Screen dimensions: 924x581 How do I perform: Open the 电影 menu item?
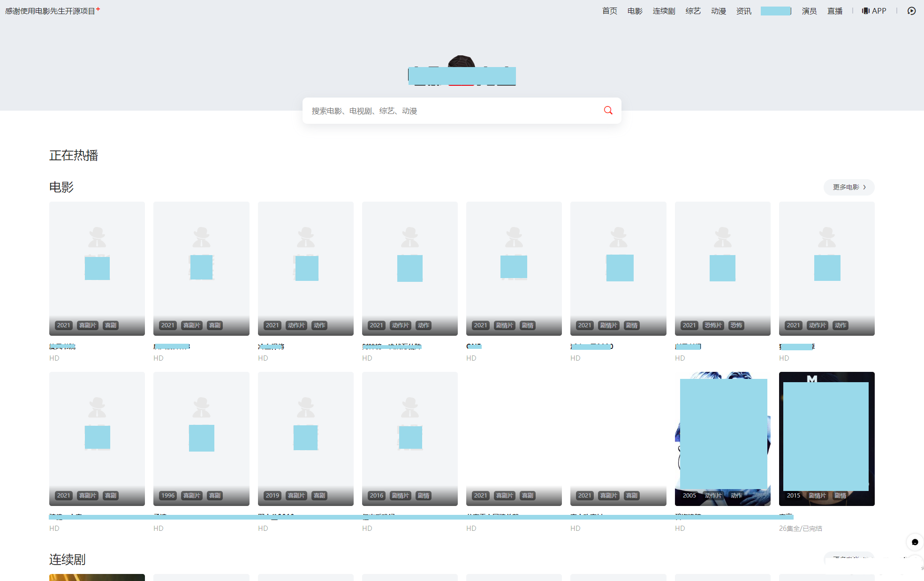pyautogui.click(x=634, y=11)
